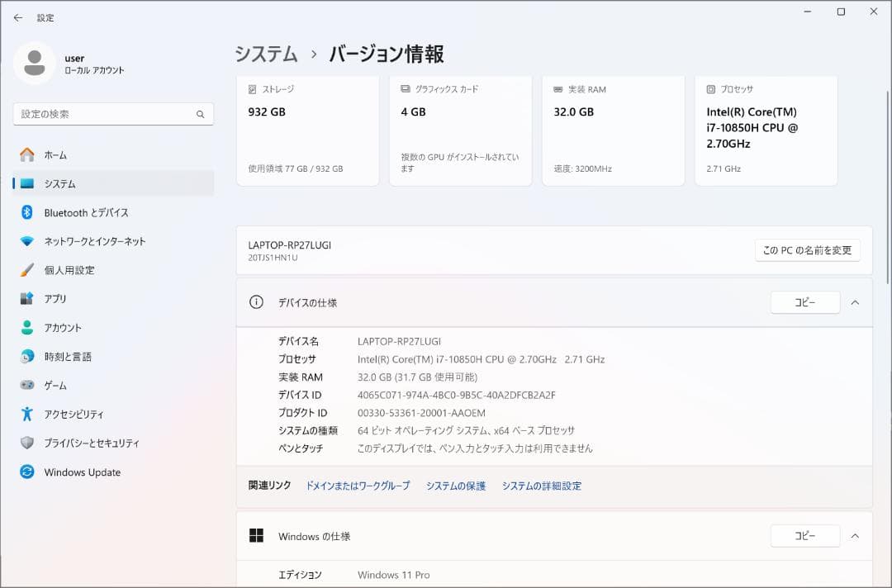Click the back arrow
Image resolution: width=892 pixels, height=588 pixels.
17,17
